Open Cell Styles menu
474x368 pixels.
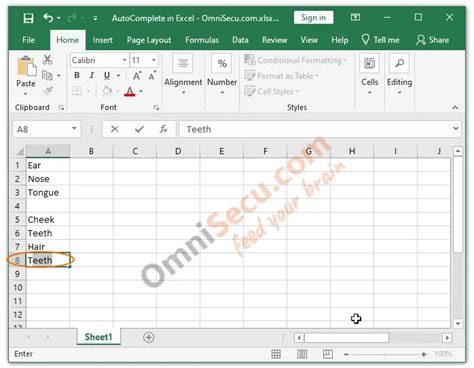click(x=271, y=91)
